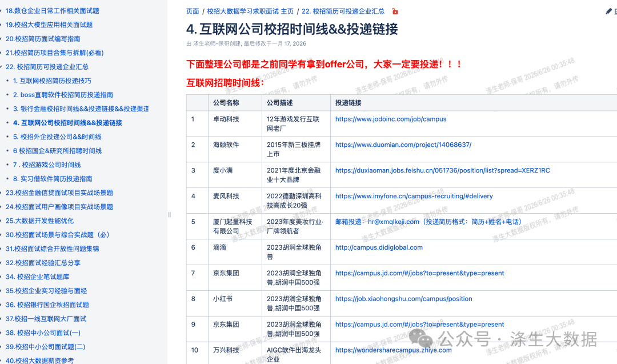Click the red unlock restrictions icon

pyautogui.click(x=395, y=11)
